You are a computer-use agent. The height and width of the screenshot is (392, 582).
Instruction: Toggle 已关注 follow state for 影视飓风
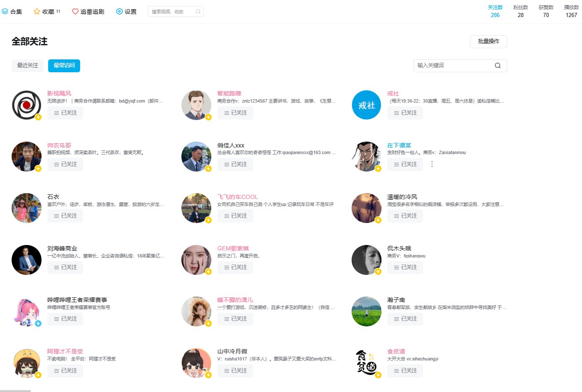(65, 113)
